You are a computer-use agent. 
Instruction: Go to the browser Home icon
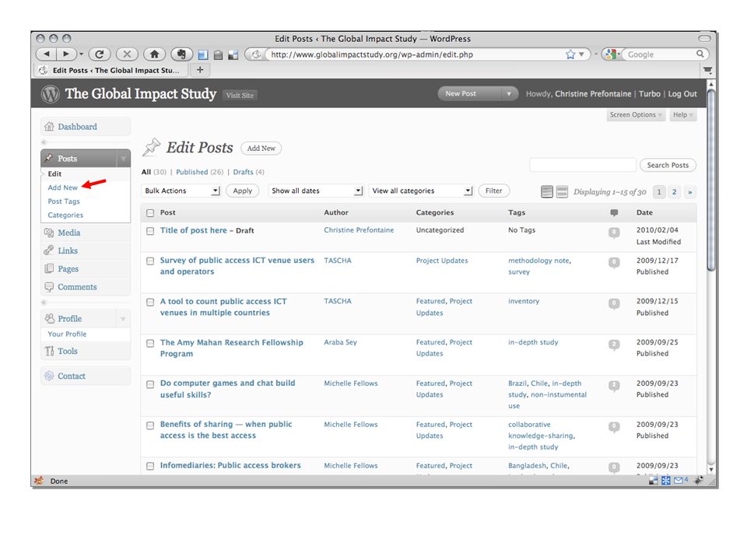tap(154, 54)
